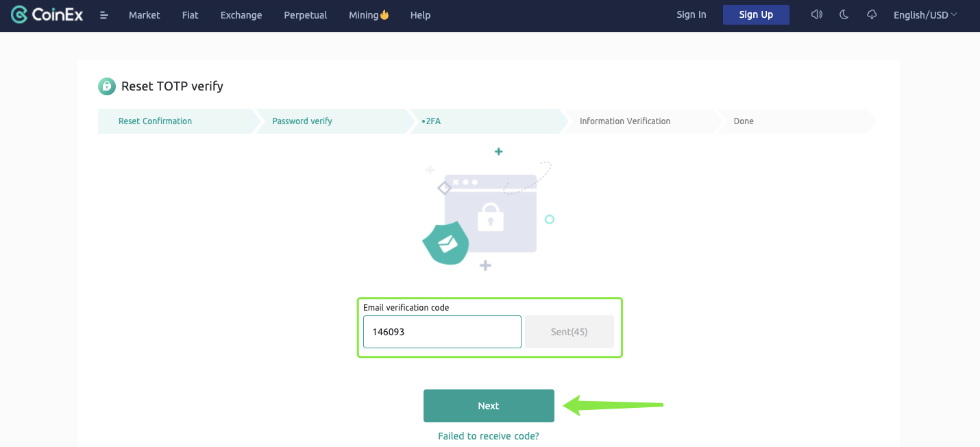
Task: Open the Perpetual menu
Action: pyautogui.click(x=305, y=14)
